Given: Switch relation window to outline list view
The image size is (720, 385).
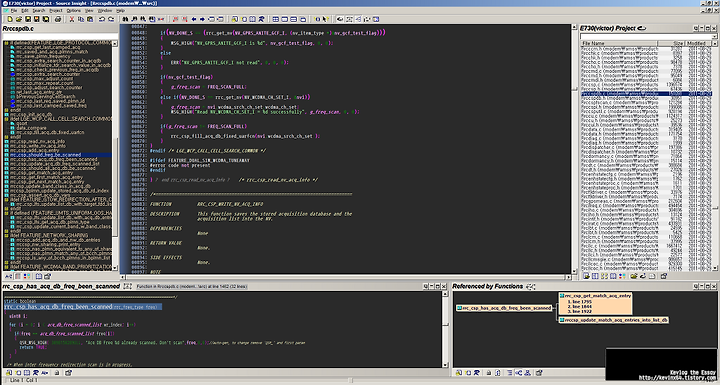Looking at the screenshot, I should (x=510, y=373).
